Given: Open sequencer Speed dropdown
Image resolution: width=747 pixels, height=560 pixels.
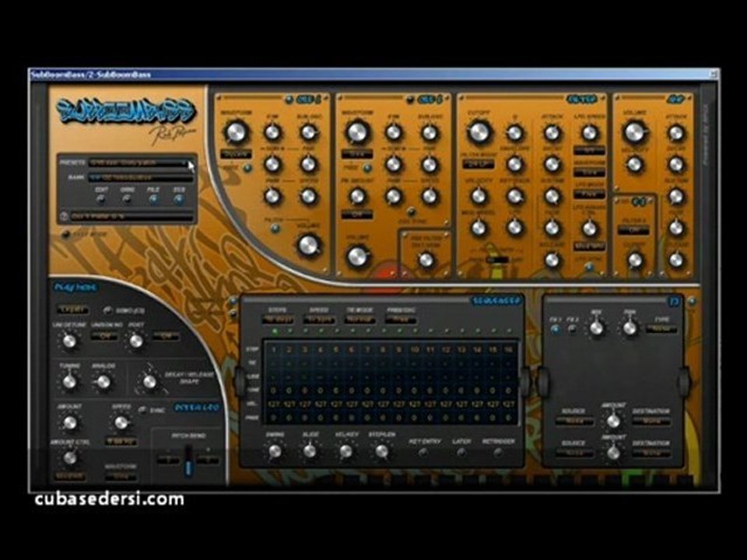Looking at the screenshot, I should [319, 320].
